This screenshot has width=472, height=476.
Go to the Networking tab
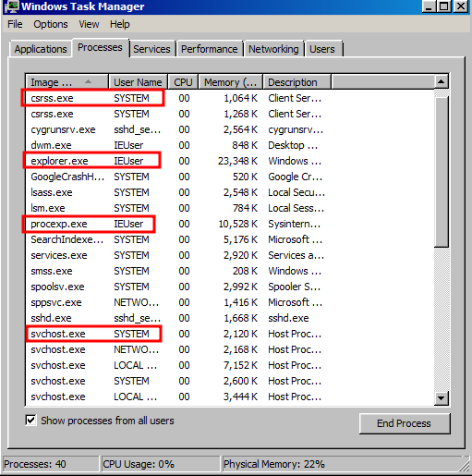(273, 49)
